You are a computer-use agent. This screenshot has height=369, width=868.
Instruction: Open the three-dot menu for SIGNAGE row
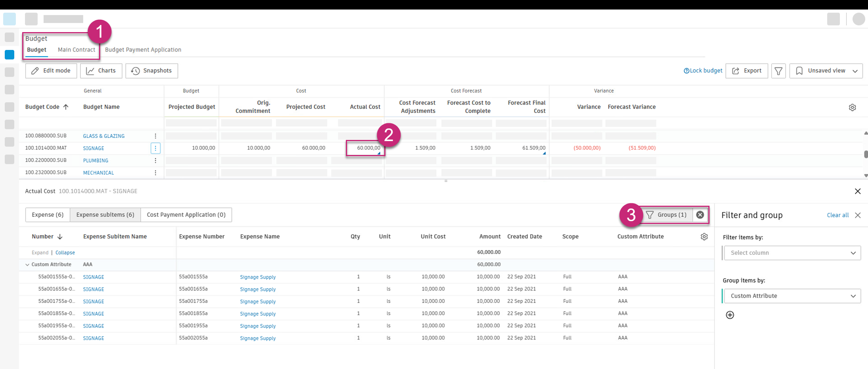155,148
